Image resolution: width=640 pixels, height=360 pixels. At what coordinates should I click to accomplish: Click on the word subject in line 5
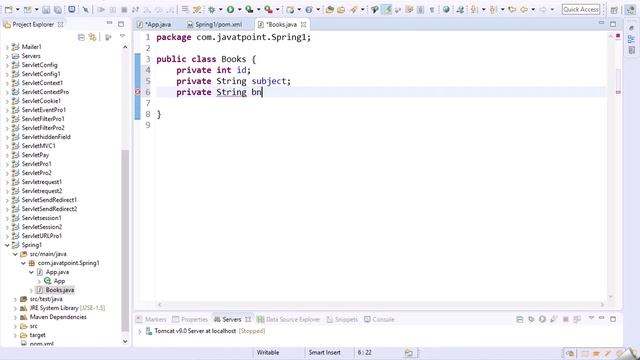click(x=269, y=81)
